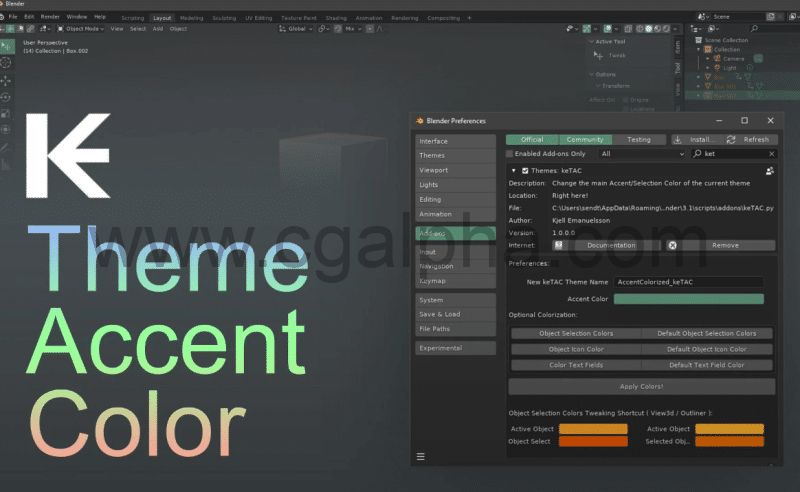
Task: Click Object Selection Colors button
Action: point(576,333)
